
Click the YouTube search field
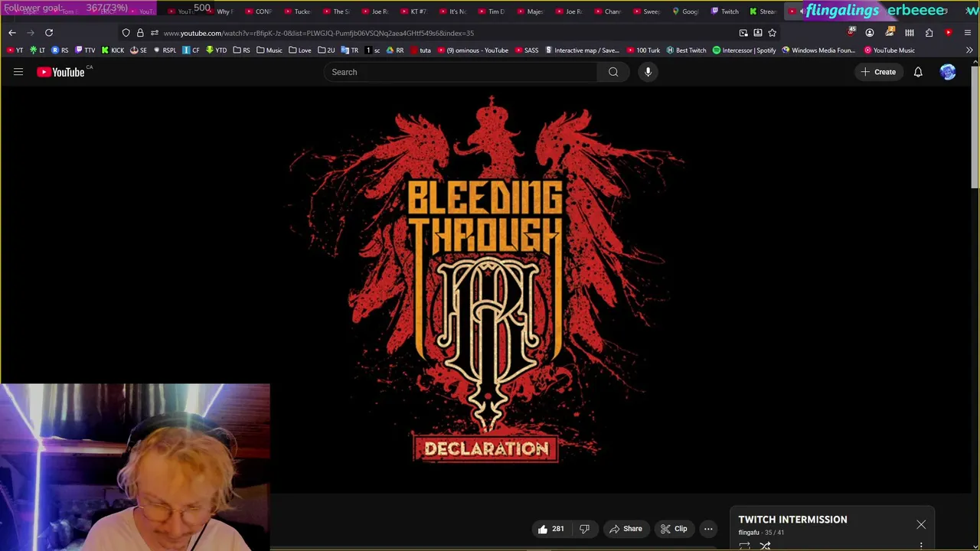[x=459, y=72]
